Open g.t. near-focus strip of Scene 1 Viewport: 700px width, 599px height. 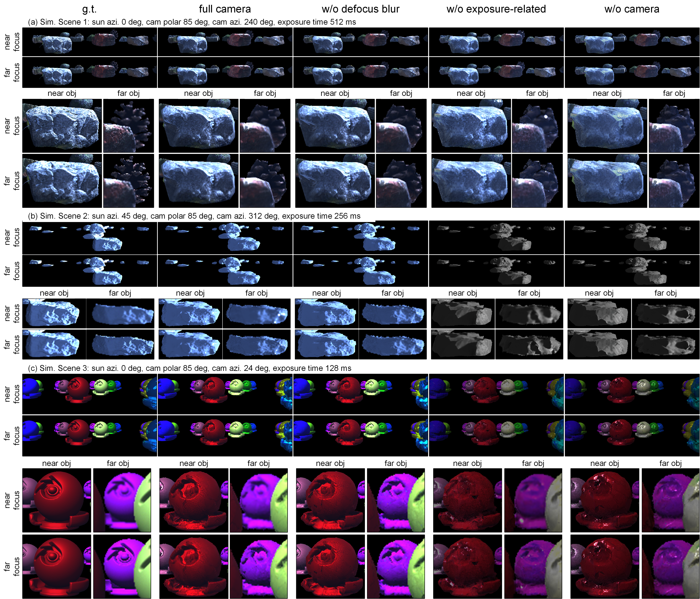coord(90,42)
